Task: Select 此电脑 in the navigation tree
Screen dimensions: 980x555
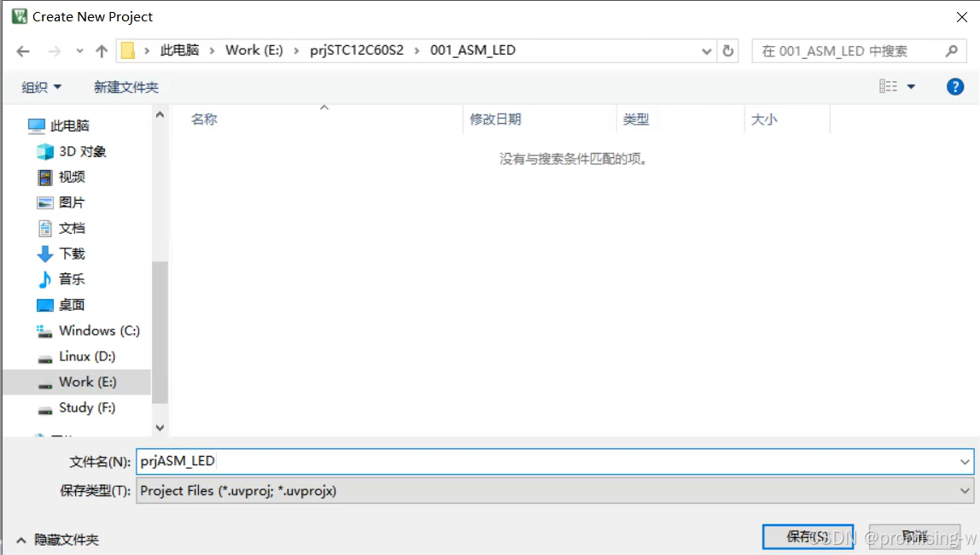Action: click(70, 126)
